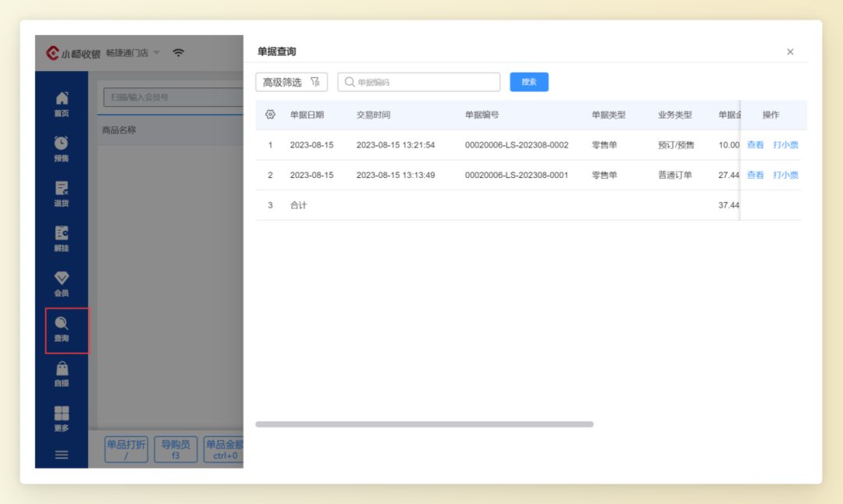Open table column settings gear icon

click(x=270, y=115)
